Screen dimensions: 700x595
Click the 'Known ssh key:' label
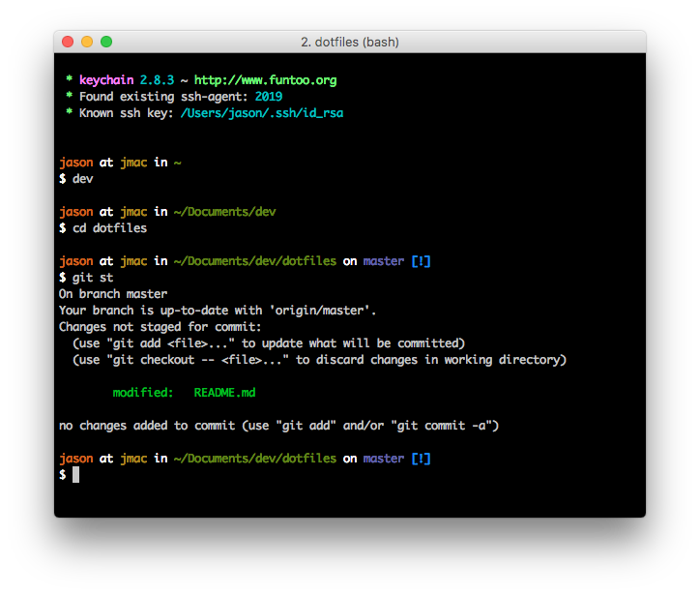coord(127,113)
